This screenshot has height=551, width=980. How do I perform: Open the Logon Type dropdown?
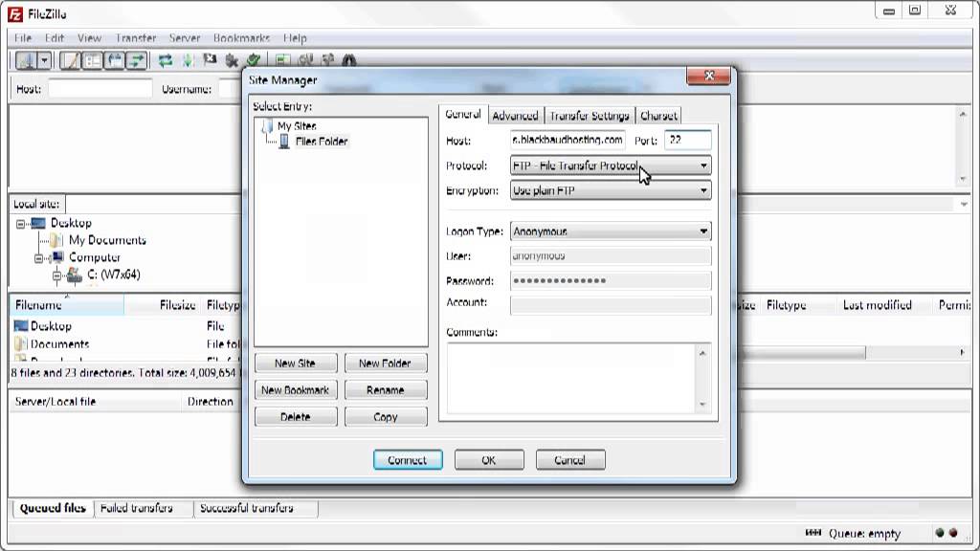point(611,231)
